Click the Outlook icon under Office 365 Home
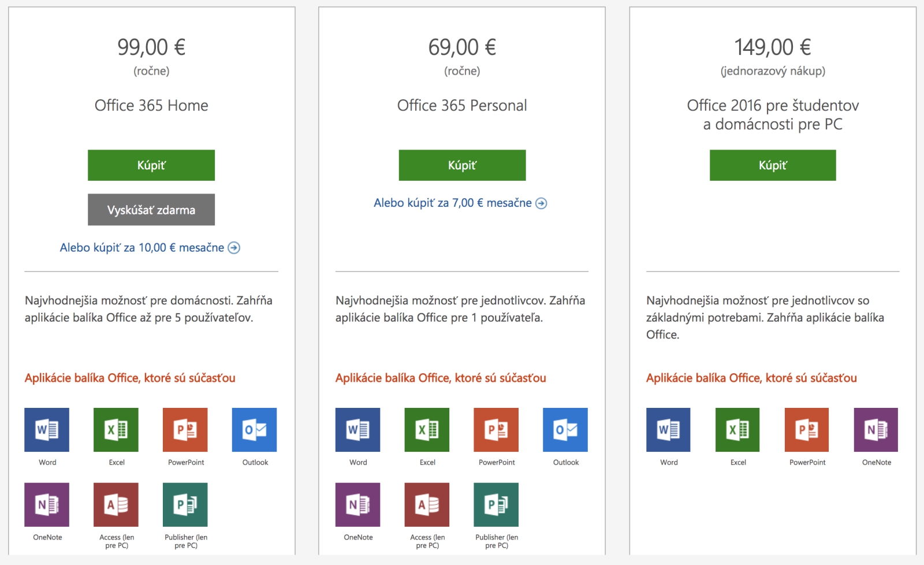Viewport: 924px width, 565px height. coord(255,430)
